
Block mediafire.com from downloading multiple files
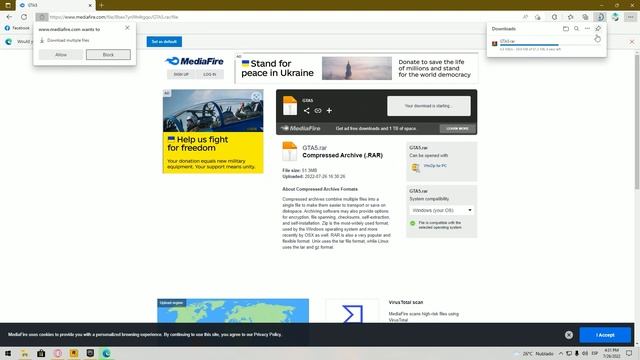[108, 55]
